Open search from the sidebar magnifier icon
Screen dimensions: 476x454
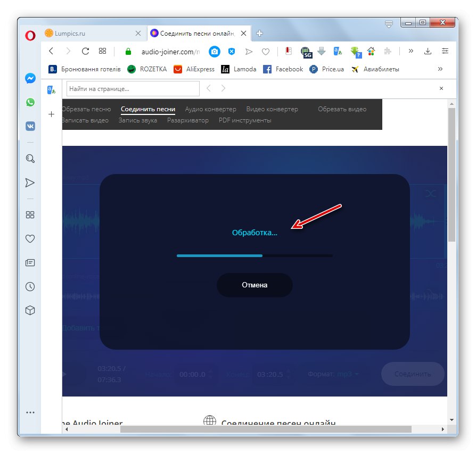point(30,159)
